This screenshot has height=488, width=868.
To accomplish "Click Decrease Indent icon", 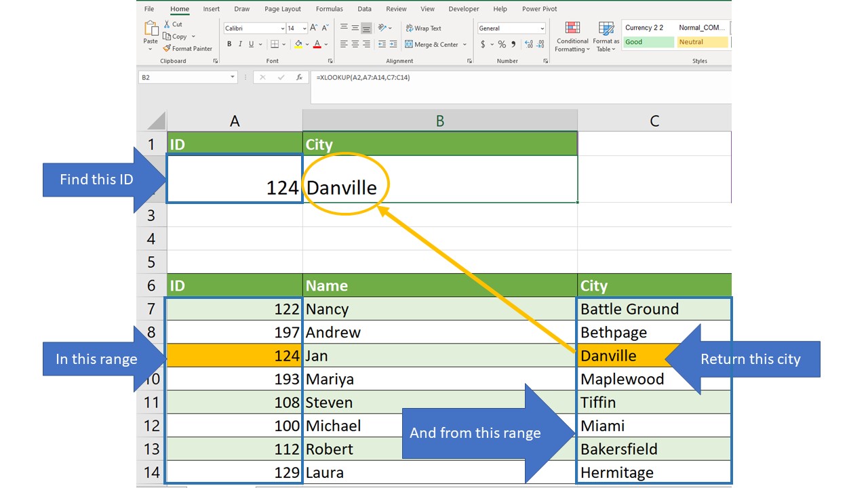I will point(382,44).
